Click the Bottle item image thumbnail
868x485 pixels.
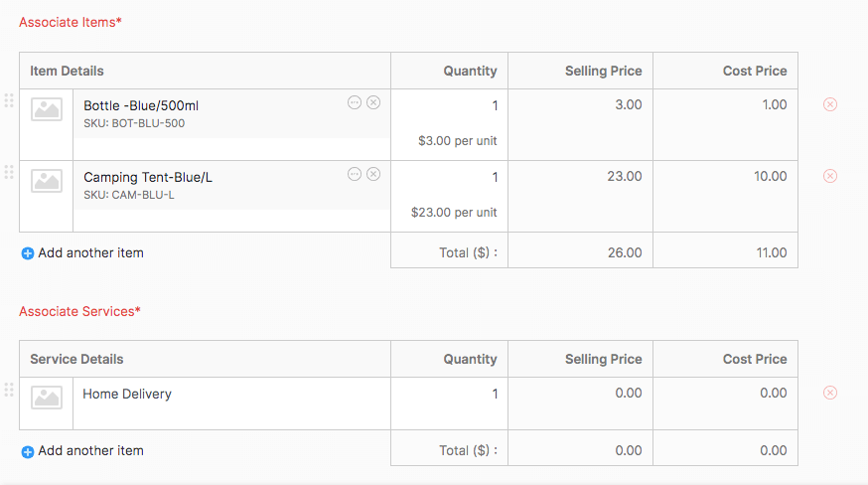coord(47,109)
